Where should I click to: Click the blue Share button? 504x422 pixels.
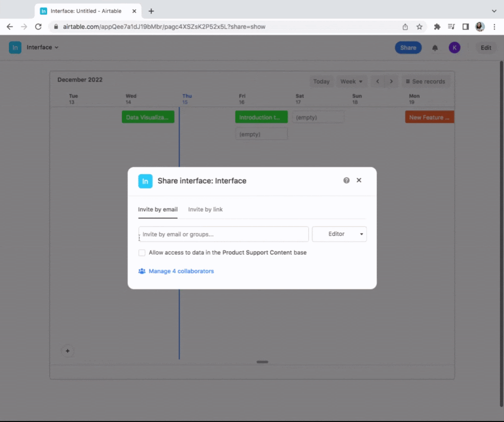[x=408, y=48]
